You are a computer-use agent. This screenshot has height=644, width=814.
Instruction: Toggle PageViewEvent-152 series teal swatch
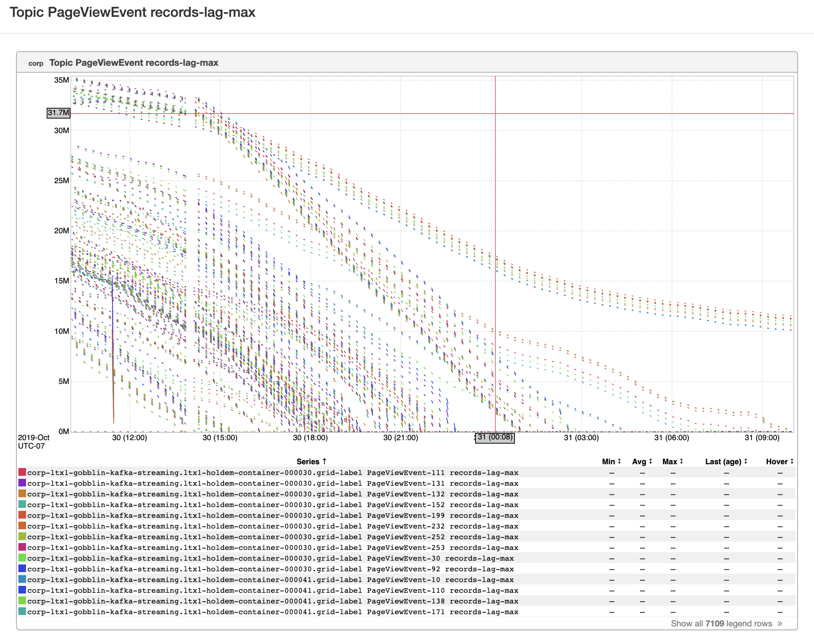point(22,504)
